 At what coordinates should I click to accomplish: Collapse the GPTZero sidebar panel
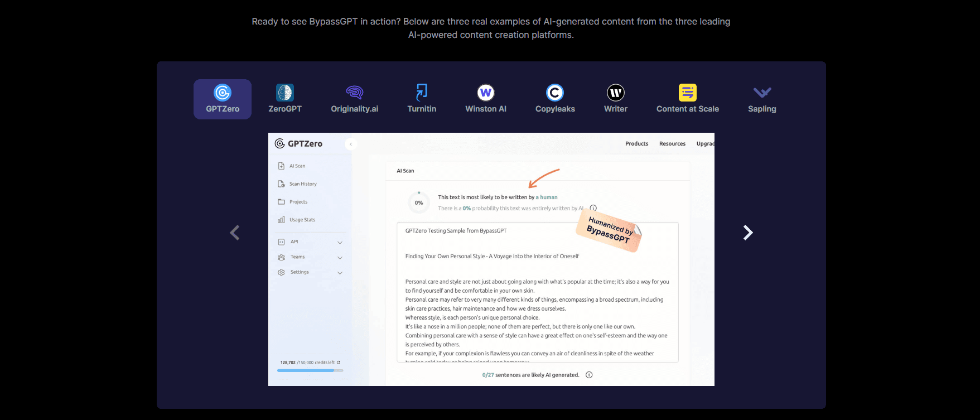[x=351, y=144]
